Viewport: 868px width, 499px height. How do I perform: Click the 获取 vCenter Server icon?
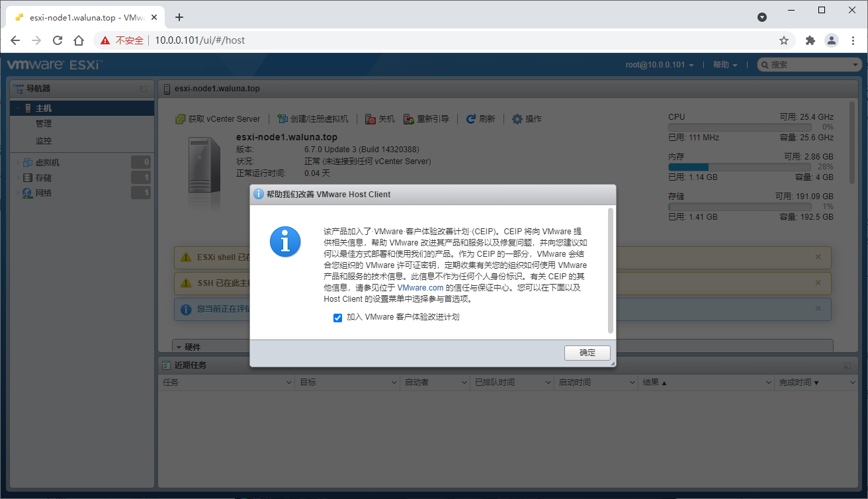(x=180, y=119)
